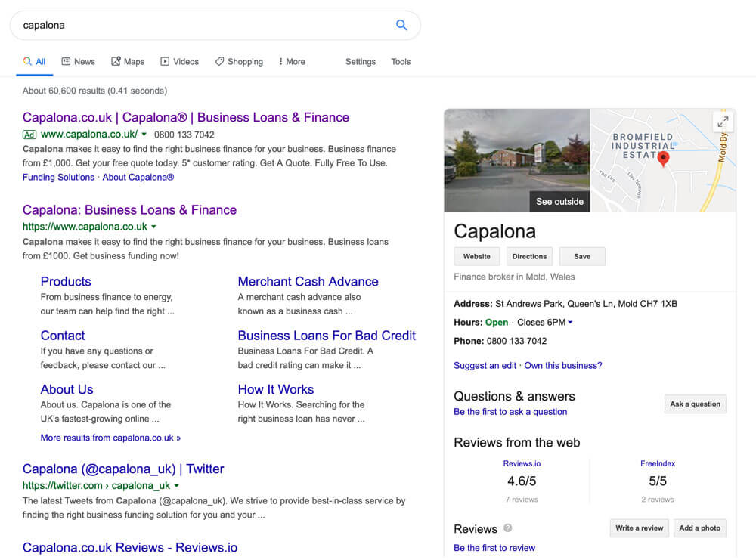
Task: Open Capalona (@capalona_uk) | Twitter result
Action: click(123, 469)
